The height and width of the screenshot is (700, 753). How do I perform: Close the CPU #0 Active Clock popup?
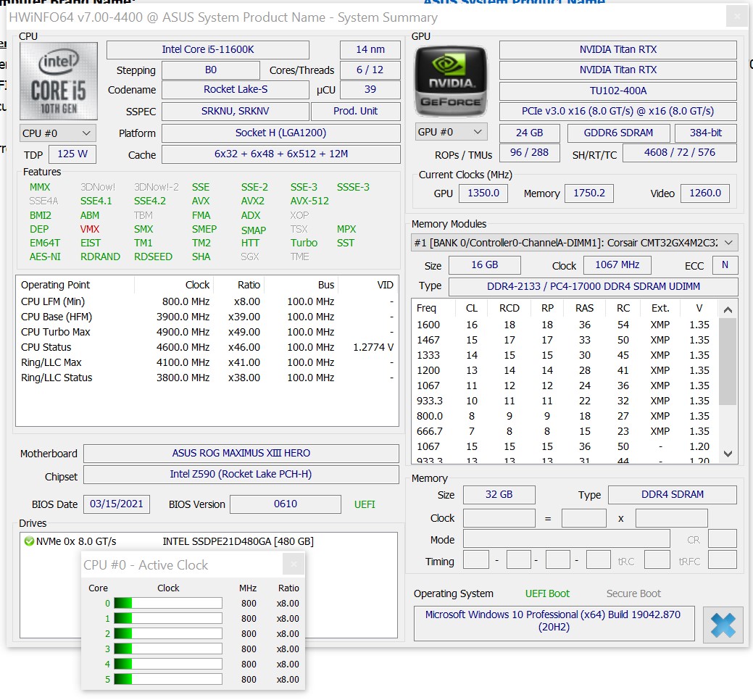tap(294, 564)
